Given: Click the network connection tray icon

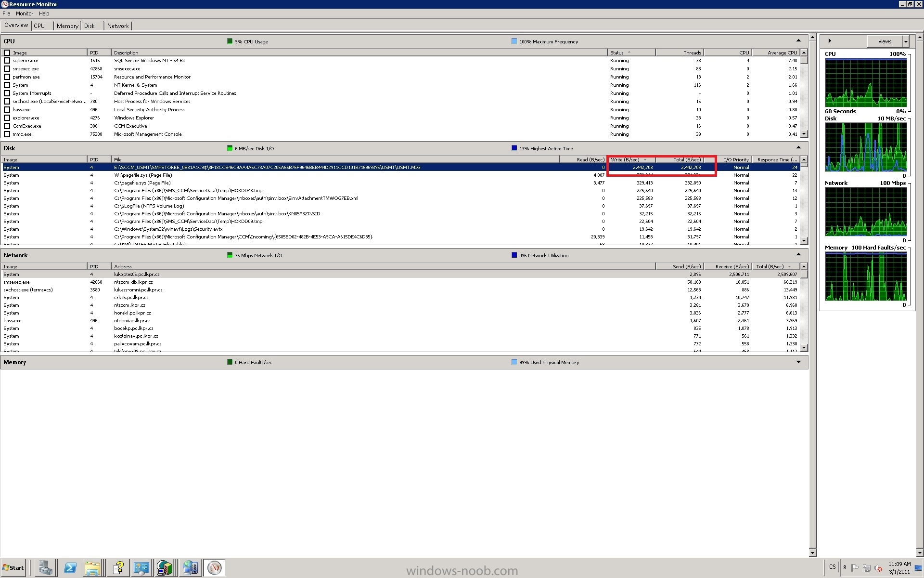Looking at the screenshot, I should point(867,567).
